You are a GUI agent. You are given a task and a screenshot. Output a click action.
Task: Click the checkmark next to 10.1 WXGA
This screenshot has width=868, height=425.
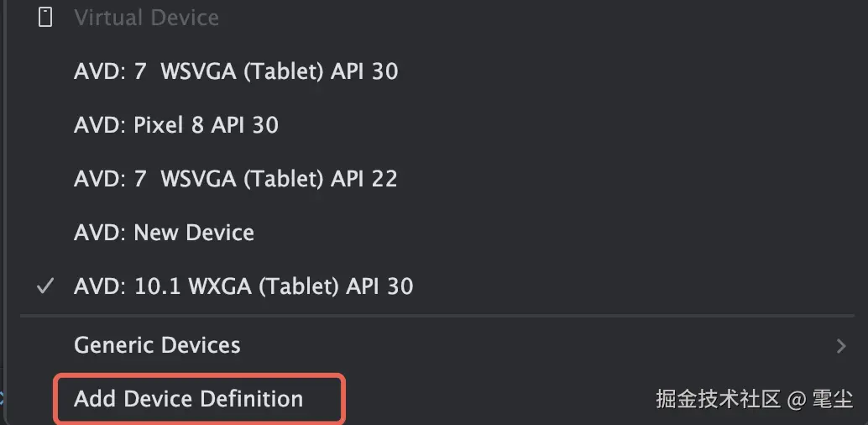44,286
